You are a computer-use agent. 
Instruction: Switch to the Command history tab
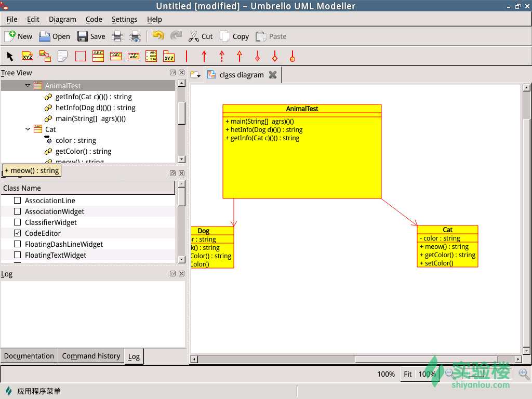point(91,356)
